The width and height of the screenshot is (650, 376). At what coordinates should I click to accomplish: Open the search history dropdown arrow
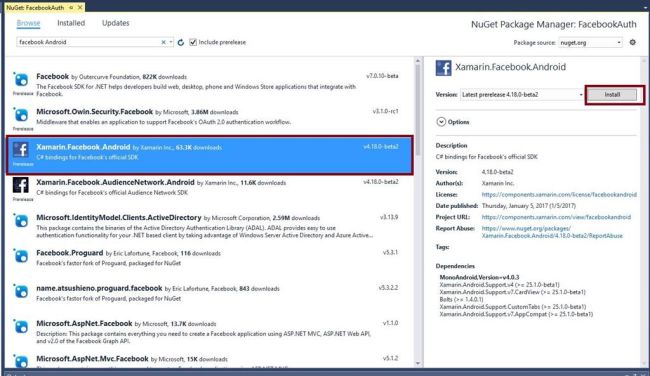(171, 42)
